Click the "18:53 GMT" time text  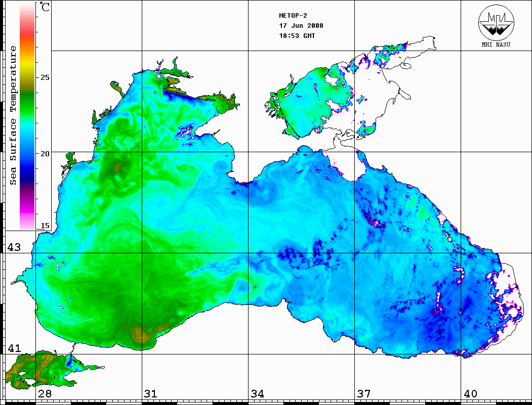(x=297, y=36)
